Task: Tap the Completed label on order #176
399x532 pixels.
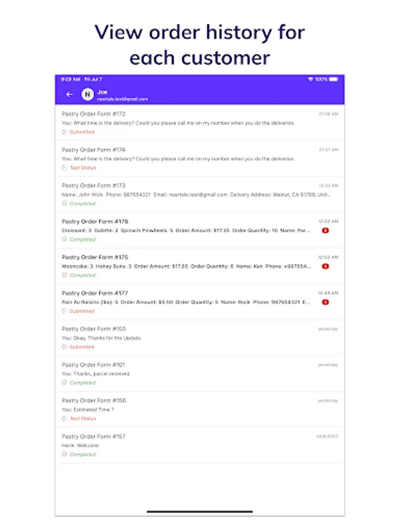Action: pos(83,239)
